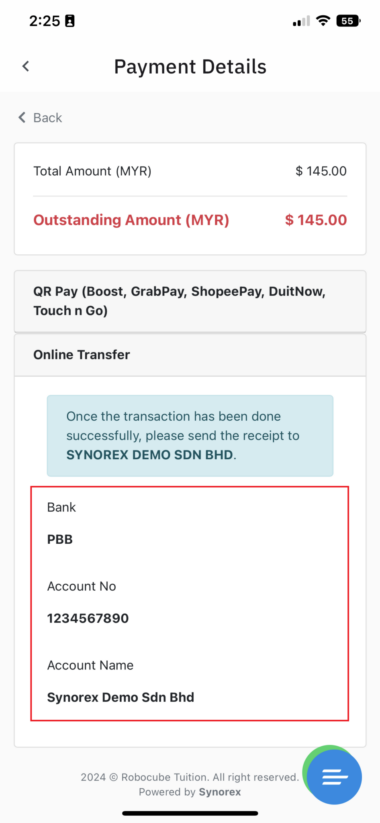Tap the cellular signal bars icon
The height and width of the screenshot is (823, 380).
[x=301, y=21]
